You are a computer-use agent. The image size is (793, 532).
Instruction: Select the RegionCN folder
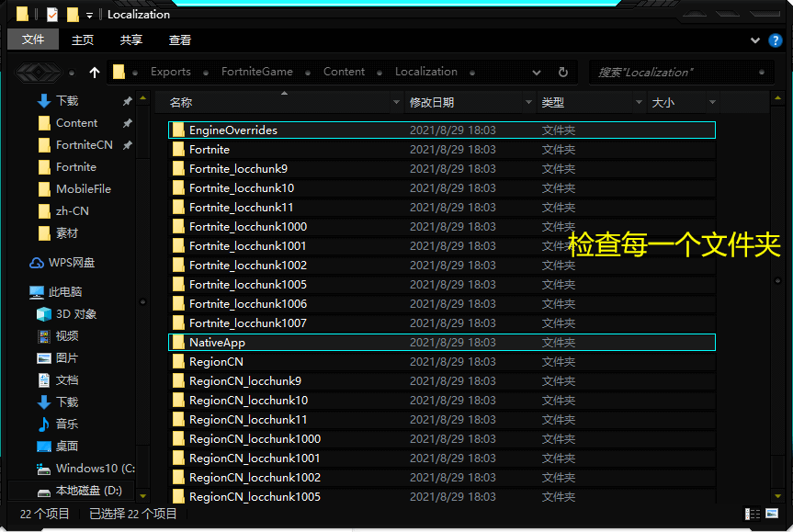pyautogui.click(x=441, y=362)
